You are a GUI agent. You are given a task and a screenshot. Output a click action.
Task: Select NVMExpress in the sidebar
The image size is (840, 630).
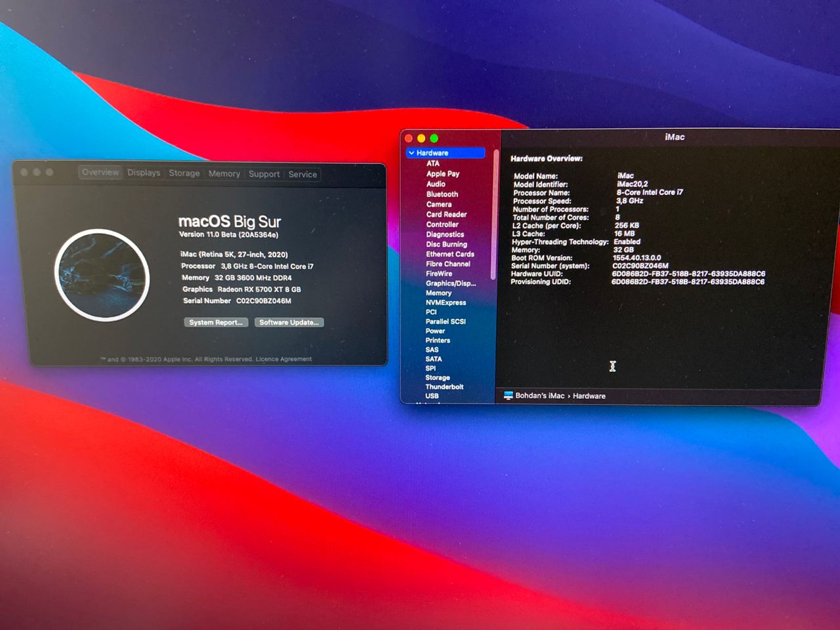click(x=446, y=303)
